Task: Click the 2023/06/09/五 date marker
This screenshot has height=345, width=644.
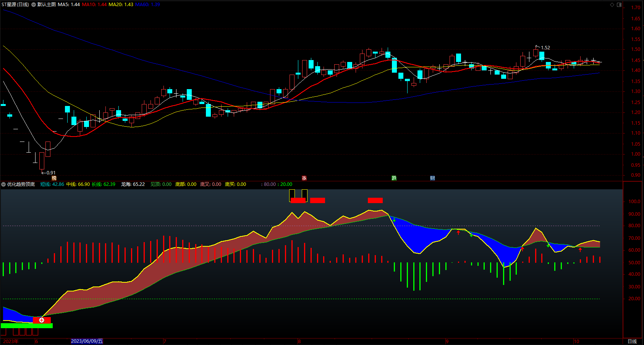Action: coord(87,341)
